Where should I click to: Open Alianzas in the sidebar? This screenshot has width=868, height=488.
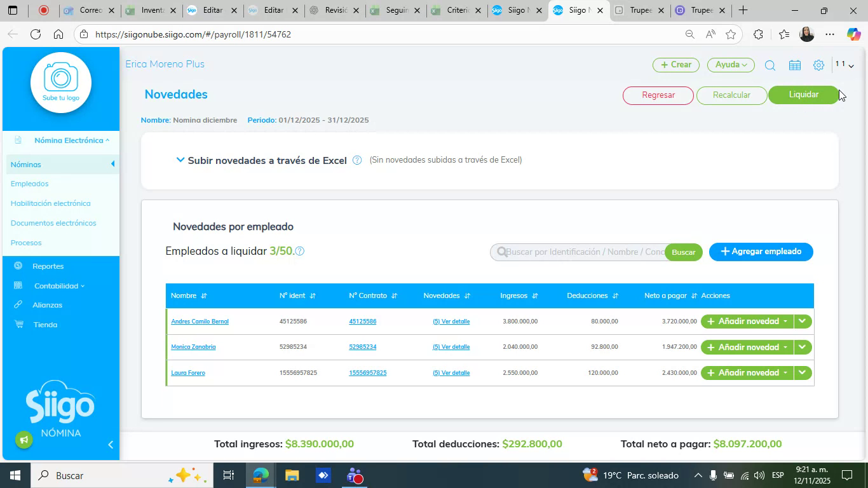coord(48,305)
